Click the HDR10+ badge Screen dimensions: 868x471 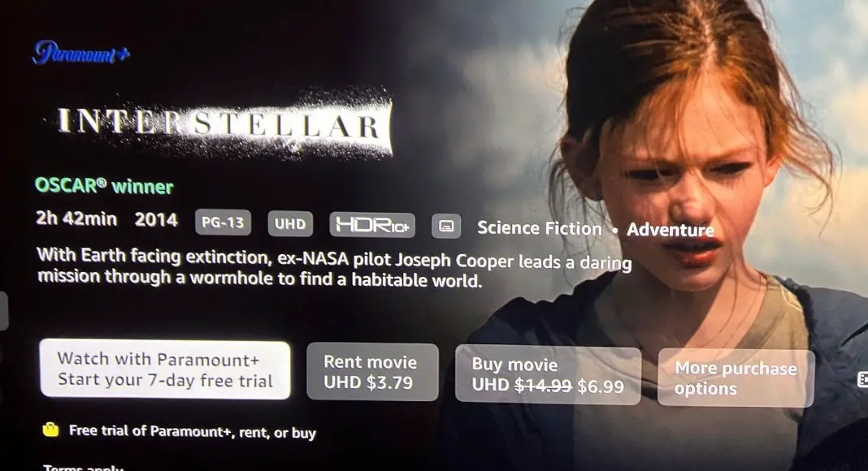pyautogui.click(x=372, y=225)
